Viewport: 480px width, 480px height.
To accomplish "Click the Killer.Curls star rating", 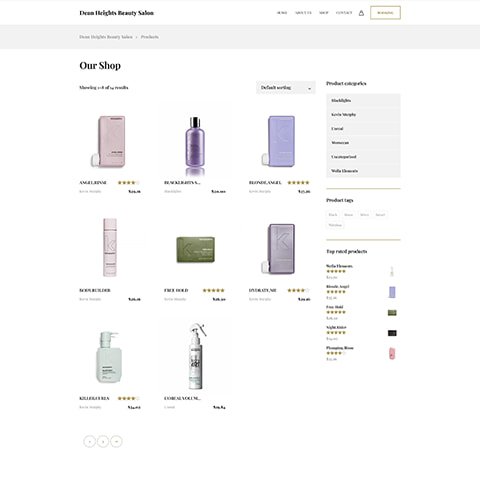I will 128,398.
